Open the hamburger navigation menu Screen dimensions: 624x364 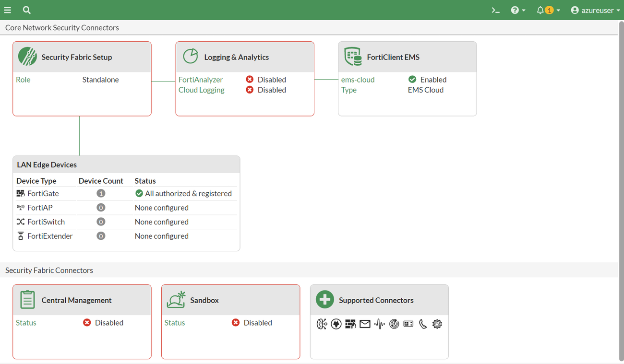point(7,10)
